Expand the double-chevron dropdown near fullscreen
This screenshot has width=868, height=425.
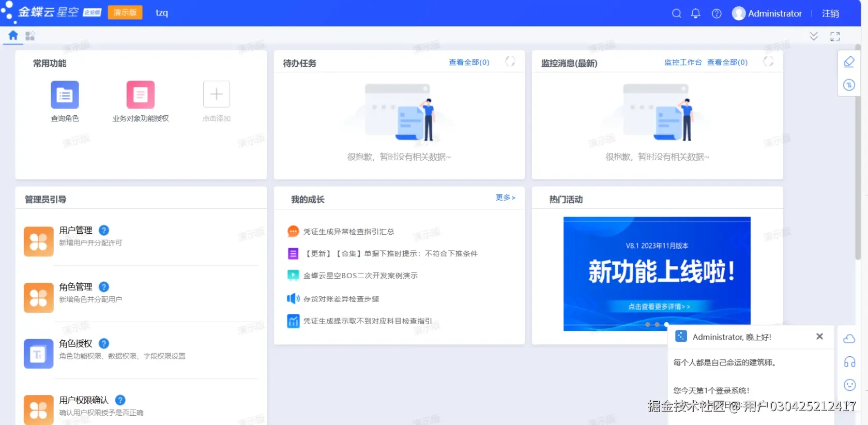(x=814, y=36)
